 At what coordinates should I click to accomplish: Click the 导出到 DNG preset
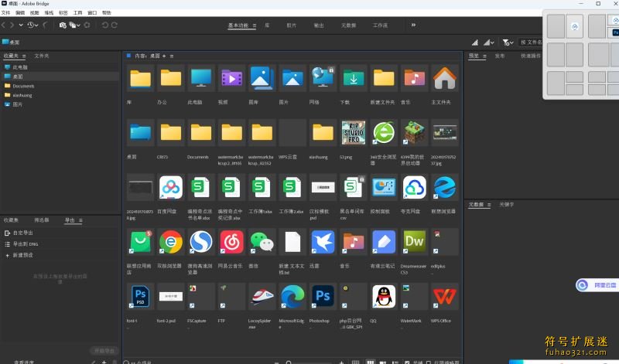point(22,244)
